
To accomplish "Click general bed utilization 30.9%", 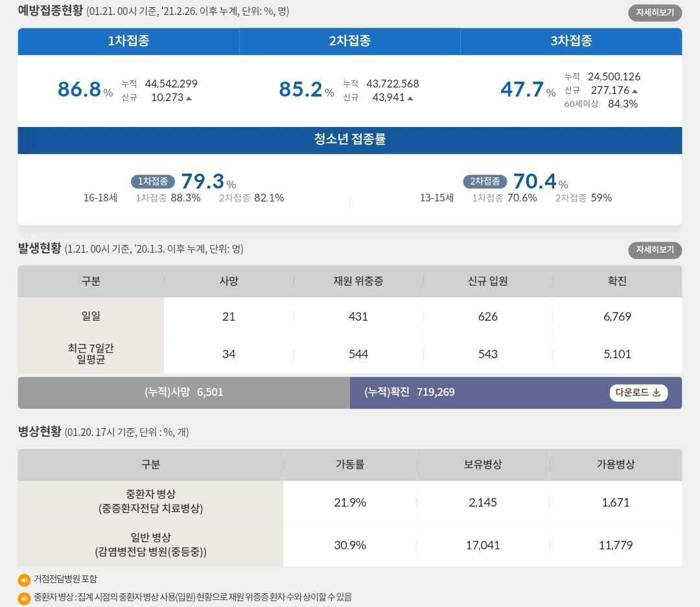I will point(349,545).
